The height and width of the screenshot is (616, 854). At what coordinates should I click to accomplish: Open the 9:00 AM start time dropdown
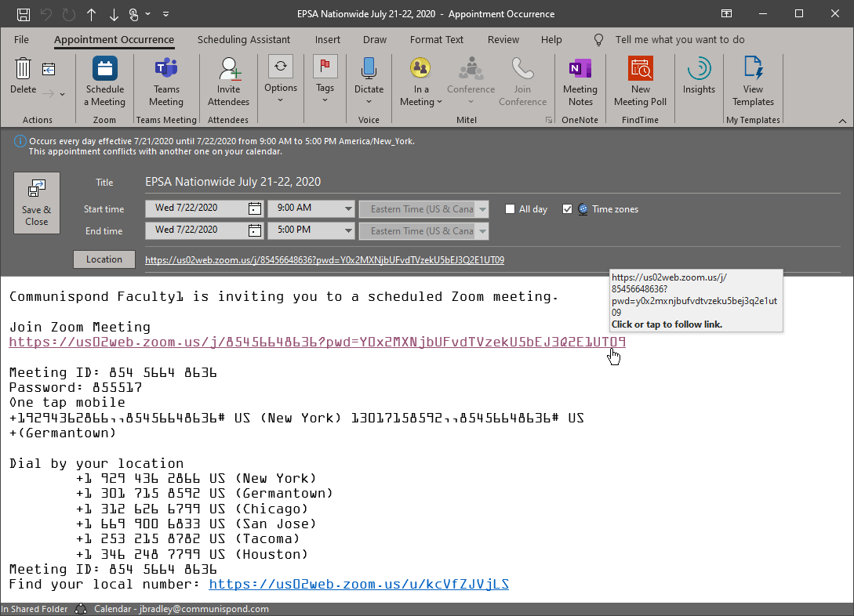[348, 209]
